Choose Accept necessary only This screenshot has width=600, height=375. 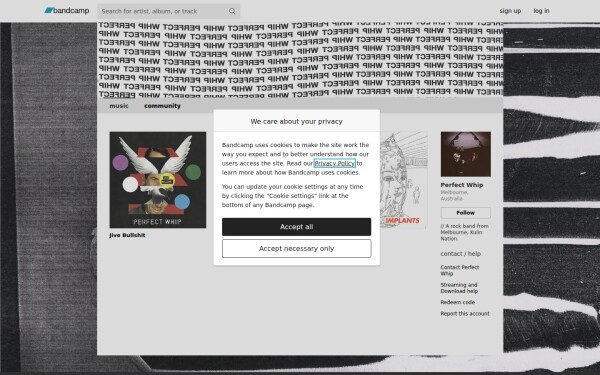pyautogui.click(x=297, y=249)
